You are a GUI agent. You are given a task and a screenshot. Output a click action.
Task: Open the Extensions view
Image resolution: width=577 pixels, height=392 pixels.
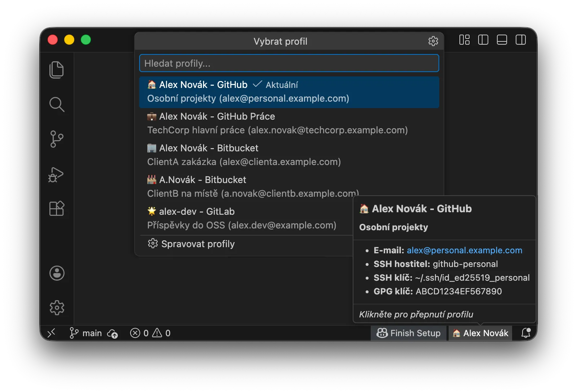pyautogui.click(x=57, y=208)
